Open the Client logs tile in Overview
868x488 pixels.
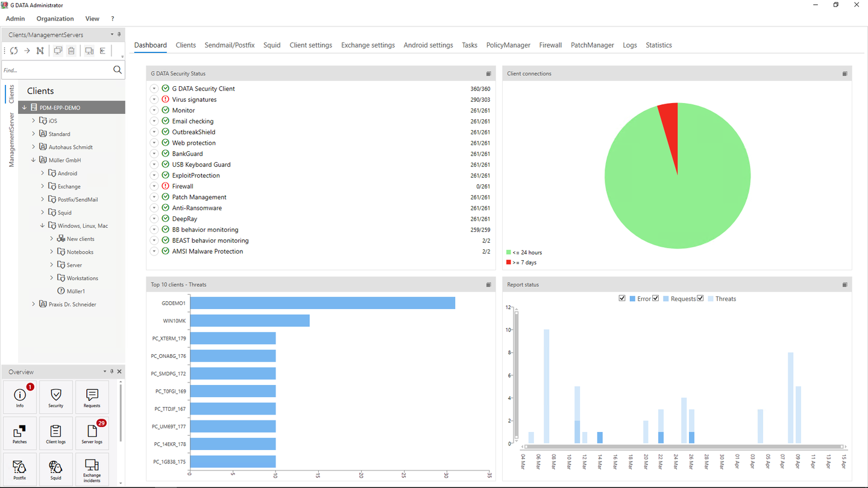click(x=56, y=433)
